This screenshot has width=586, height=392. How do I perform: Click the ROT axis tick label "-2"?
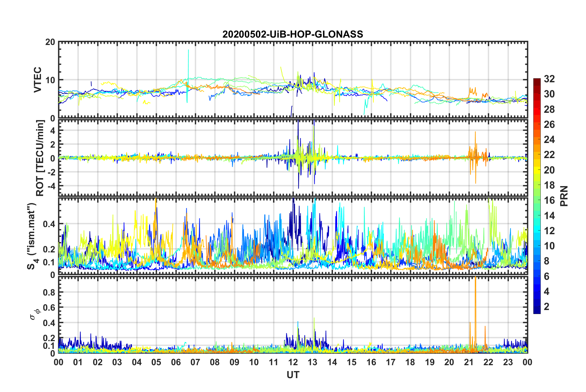tap(51, 172)
